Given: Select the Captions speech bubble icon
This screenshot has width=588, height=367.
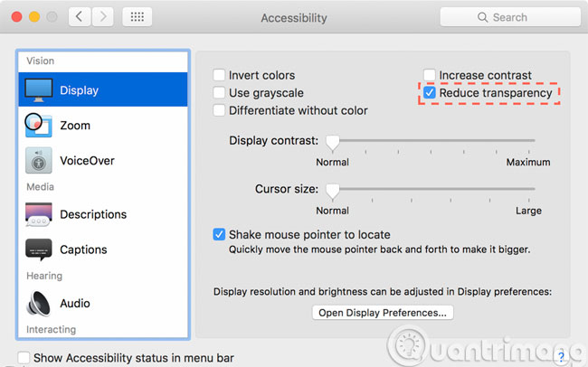Looking at the screenshot, I should coord(38,249).
